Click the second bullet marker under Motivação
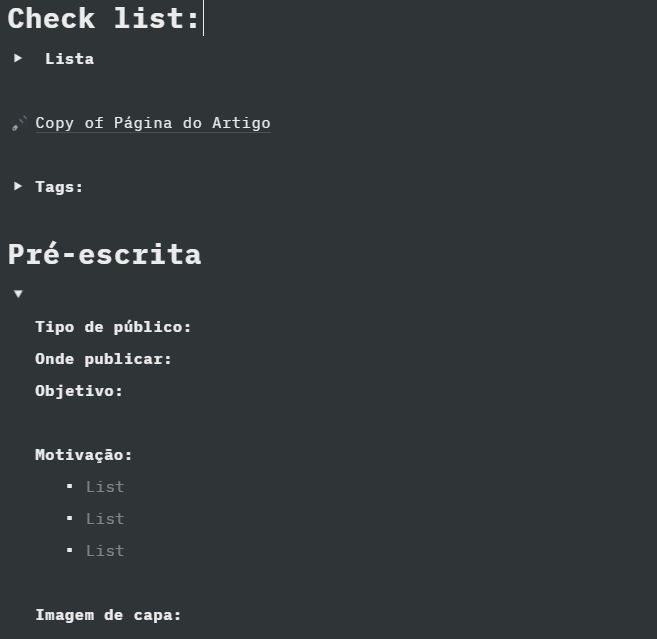 [70, 518]
